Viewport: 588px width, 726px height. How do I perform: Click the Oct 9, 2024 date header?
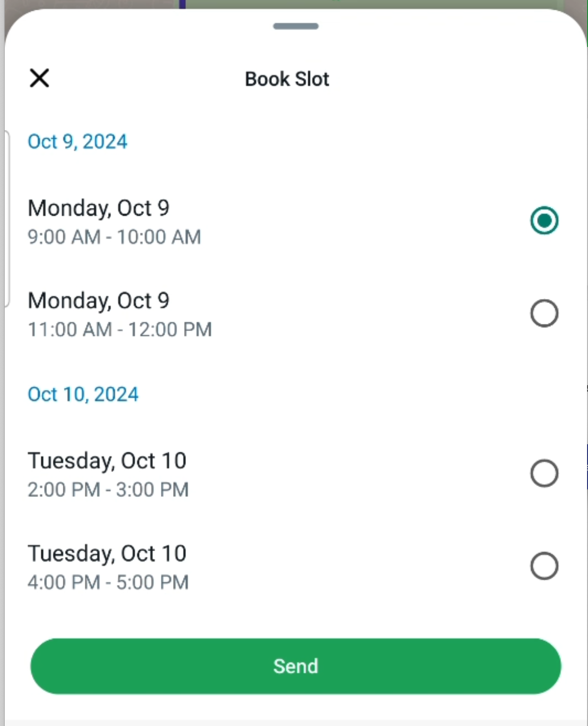point(77,142)
